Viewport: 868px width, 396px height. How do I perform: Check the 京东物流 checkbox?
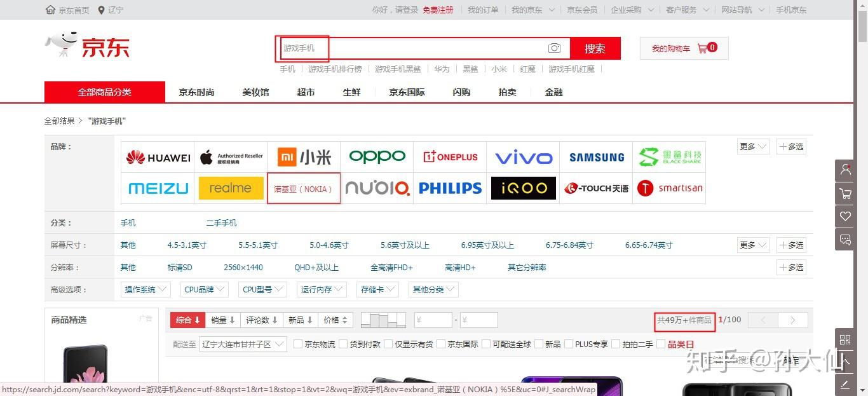297,344
